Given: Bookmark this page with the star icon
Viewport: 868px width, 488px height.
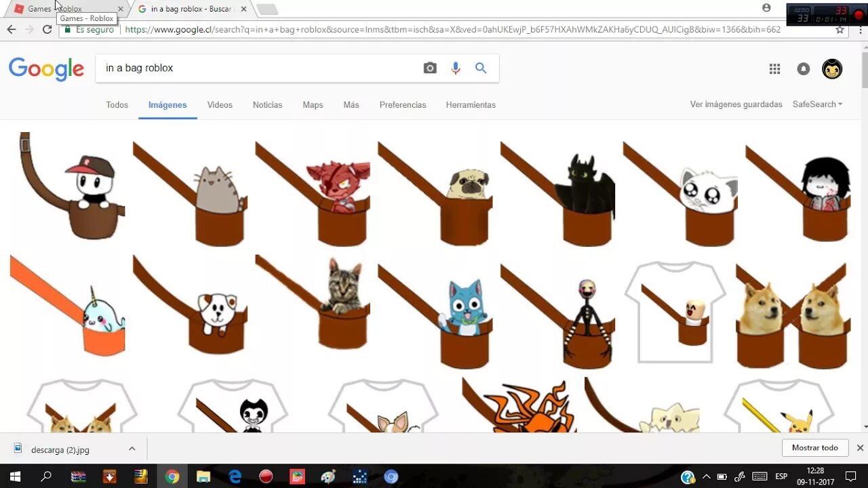Looking at the screenshot, I should pyautogui.click(x=840, y=30).
